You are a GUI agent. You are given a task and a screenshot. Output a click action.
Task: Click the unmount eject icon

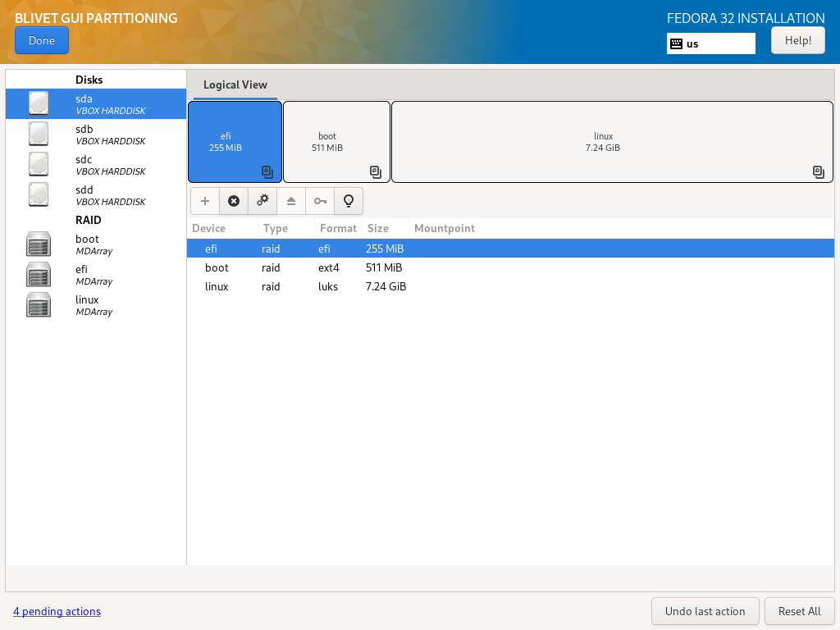point(291,201)
